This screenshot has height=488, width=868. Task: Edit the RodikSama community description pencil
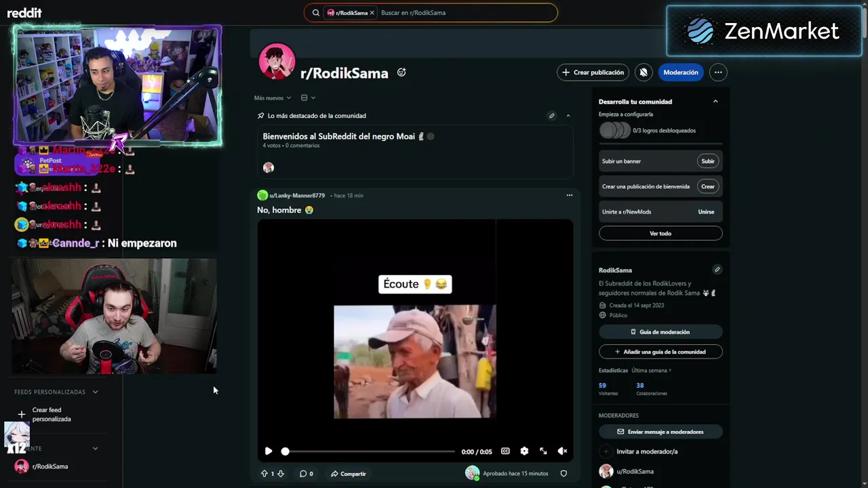click(x=717, y=270)
